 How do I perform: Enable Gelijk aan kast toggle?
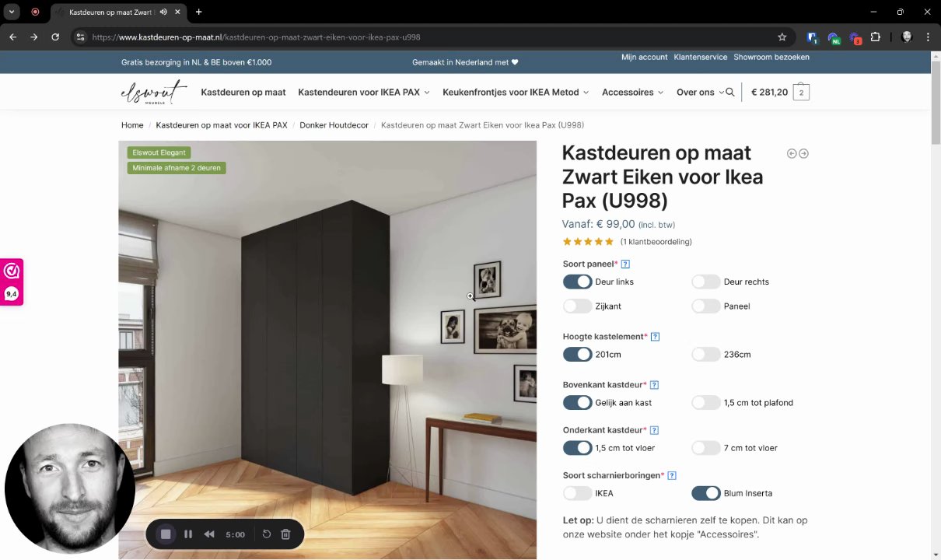click(577, 403)
